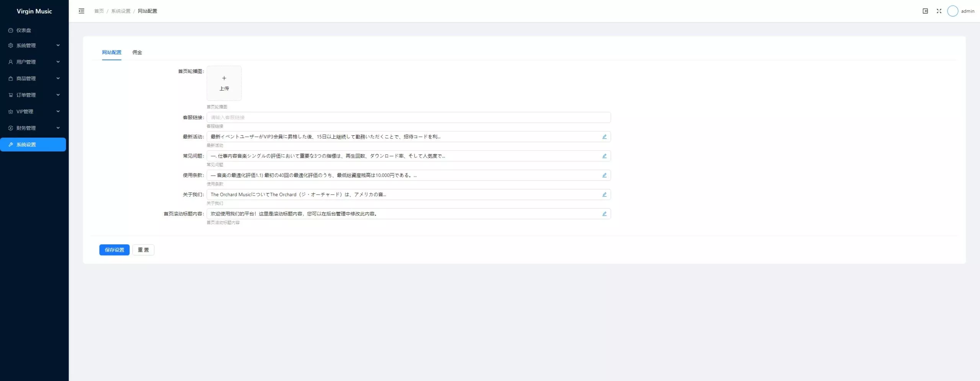Click the admin user avatar

[x=952, y=11]
